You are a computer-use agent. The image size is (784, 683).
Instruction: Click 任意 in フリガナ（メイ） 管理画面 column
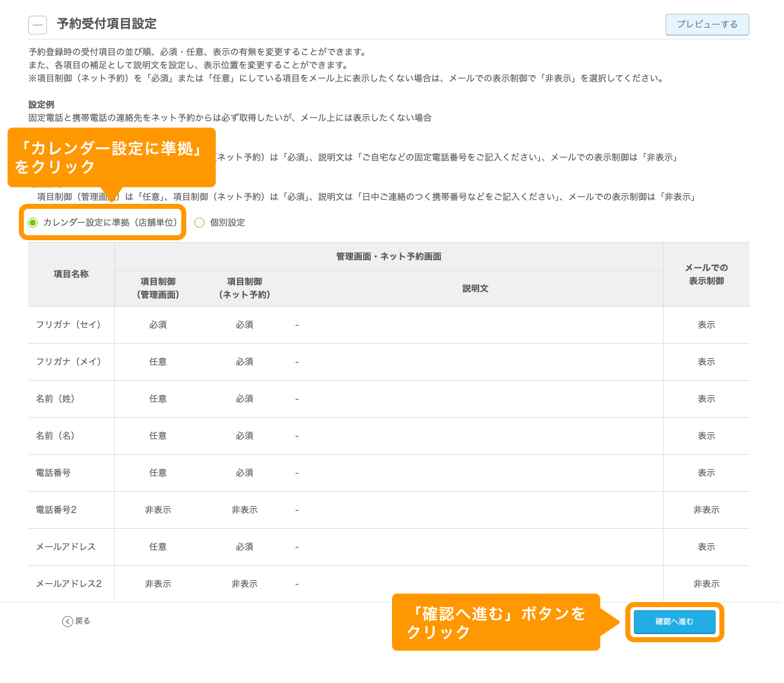[158, 362]
